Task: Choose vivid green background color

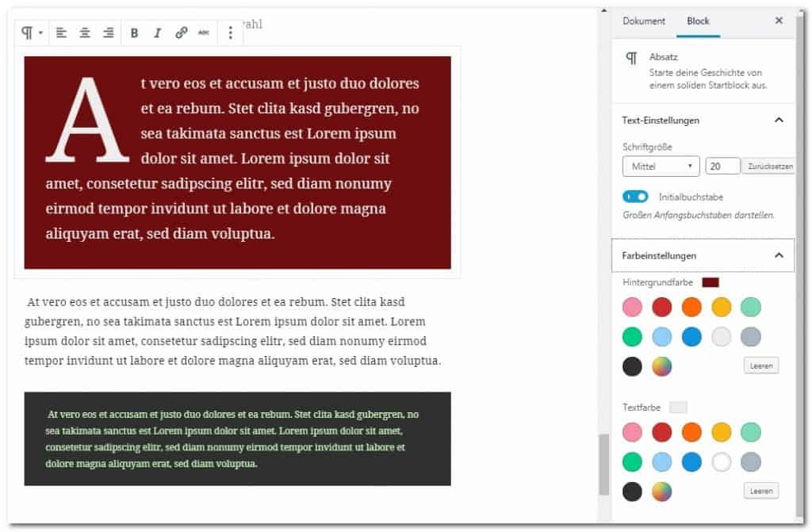Action: [632, 337]
